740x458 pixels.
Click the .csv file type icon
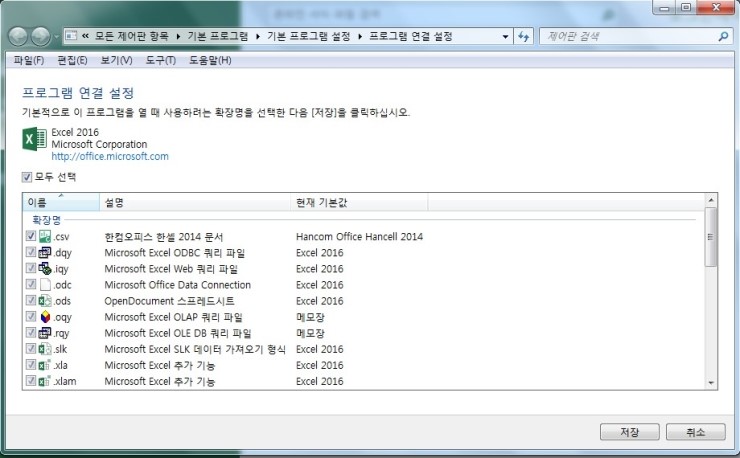click(x=45, y=237)
